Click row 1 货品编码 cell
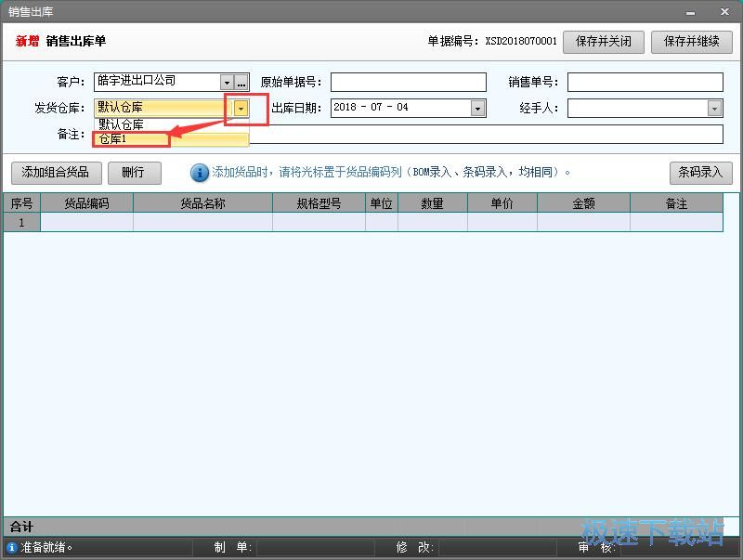This screenshot has height=560, width=743. coord(86,222)
